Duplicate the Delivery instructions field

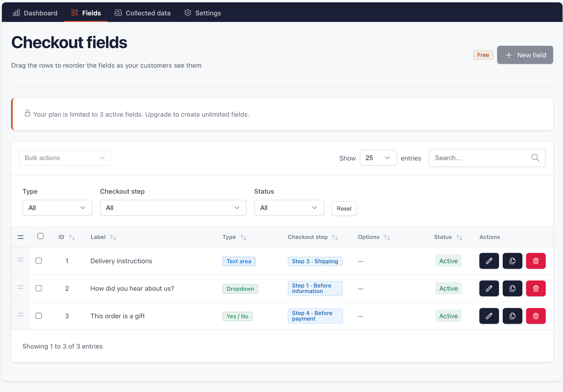(x=512, y=261)
